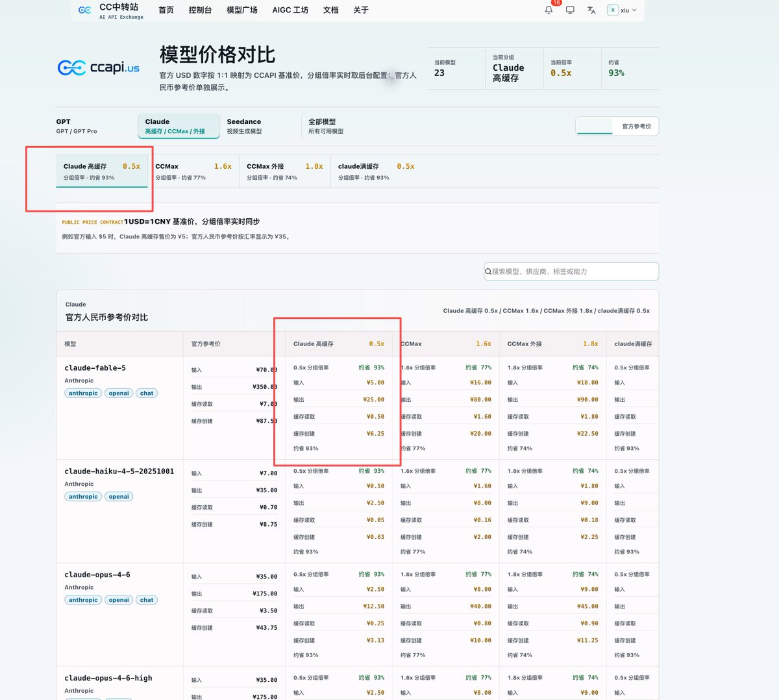This screenshot has width=779, height=700.
Task: Open the 模型广场 menu item
Action: 242,10
